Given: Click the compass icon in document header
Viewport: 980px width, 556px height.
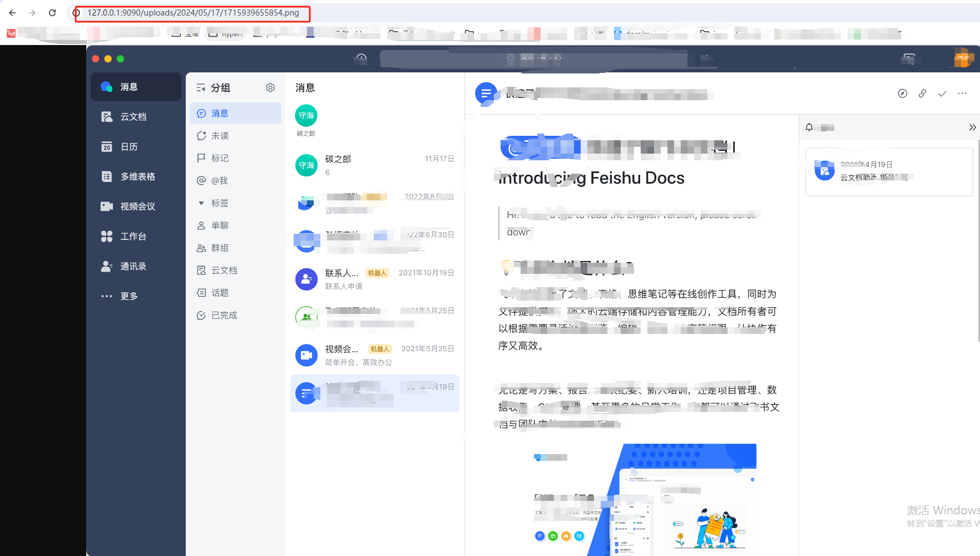Looking at the screenshot, I should pos(903,94).
